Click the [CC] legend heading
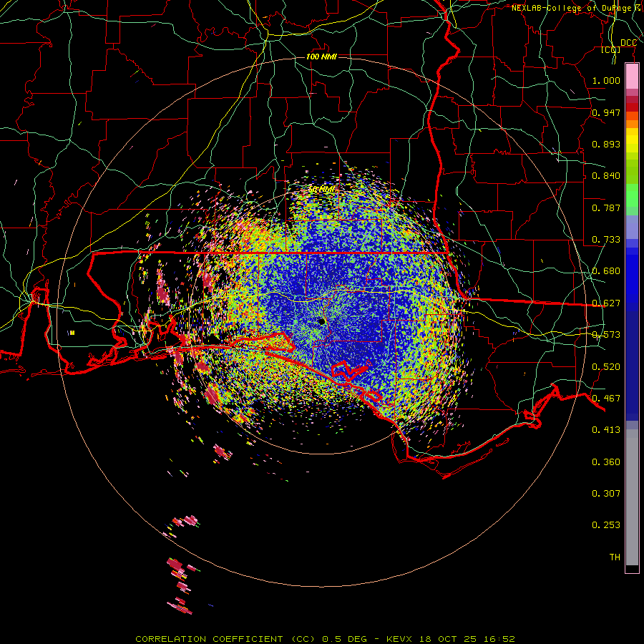644x644 pixels. 611,50
